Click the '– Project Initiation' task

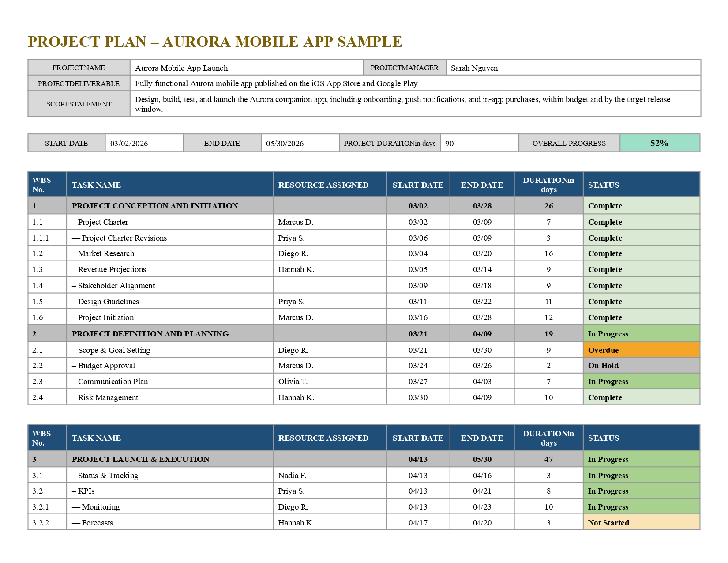103,317
